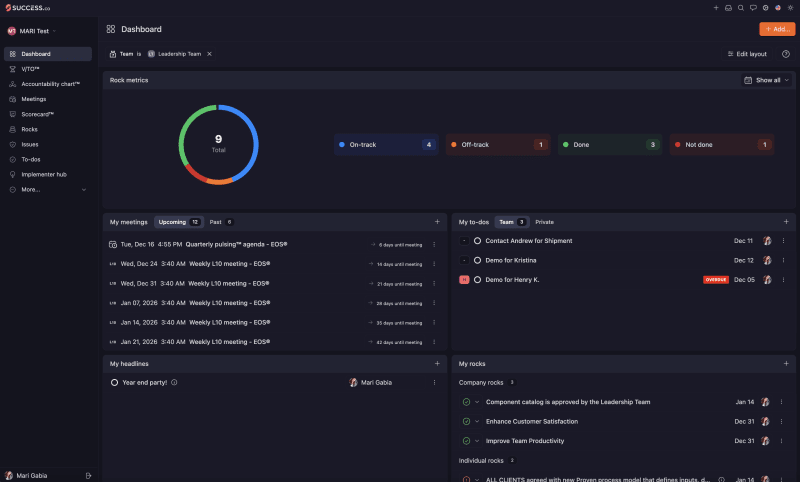Remove the Leadership Team filter
800x482 pixels.
(x=209, y=54)
